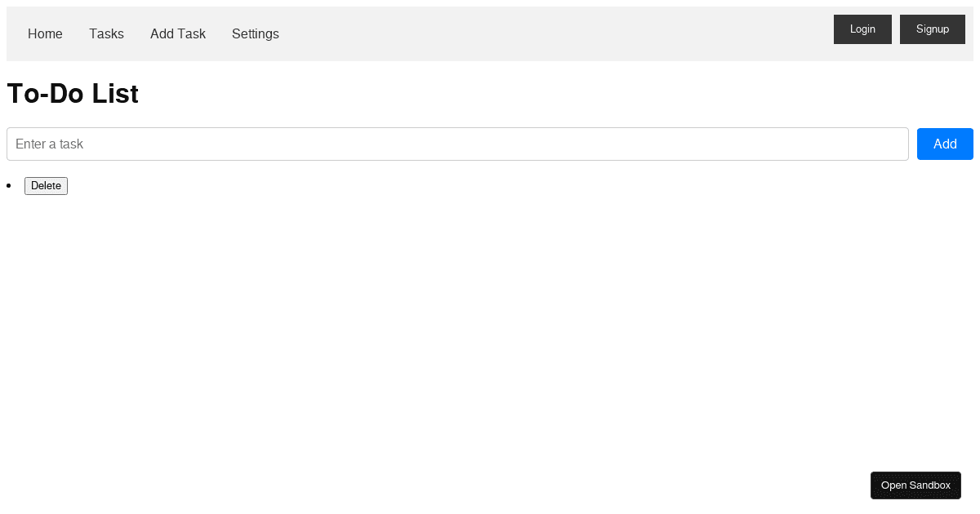The width and height of the screenshot is (980, 514).
Task: Click empty space in the navigation bar
Action: (555, 33)
